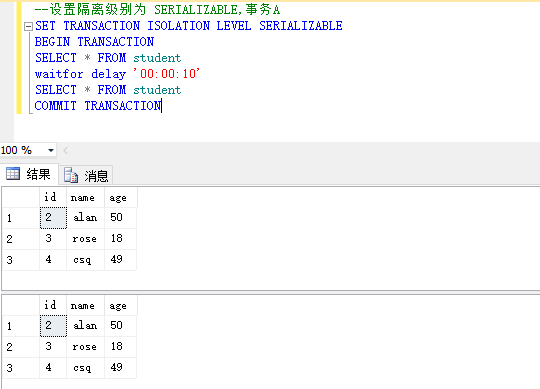Switch to the 消息 tab
The width and height of the screenshot is (540, 389).
[86, 176]
